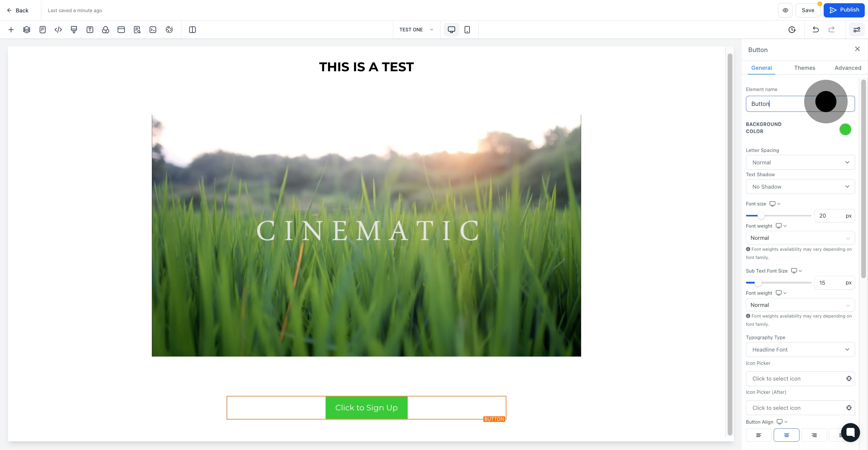The image size is (868, 450).
Task: Switch to the Themes tab
Action: click(804, 68)
